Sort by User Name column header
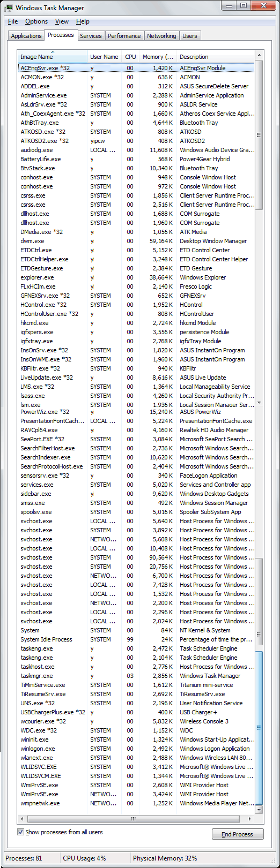 104,57
